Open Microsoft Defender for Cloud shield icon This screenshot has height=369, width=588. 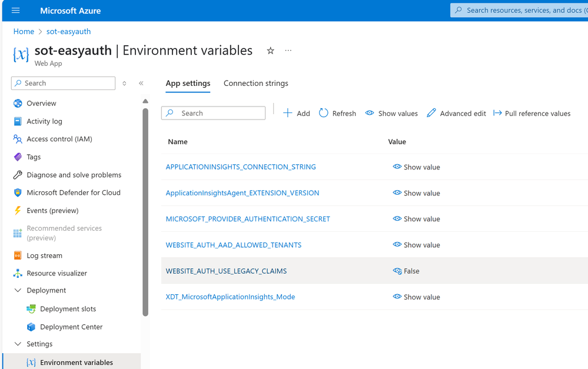coord(18,192)
